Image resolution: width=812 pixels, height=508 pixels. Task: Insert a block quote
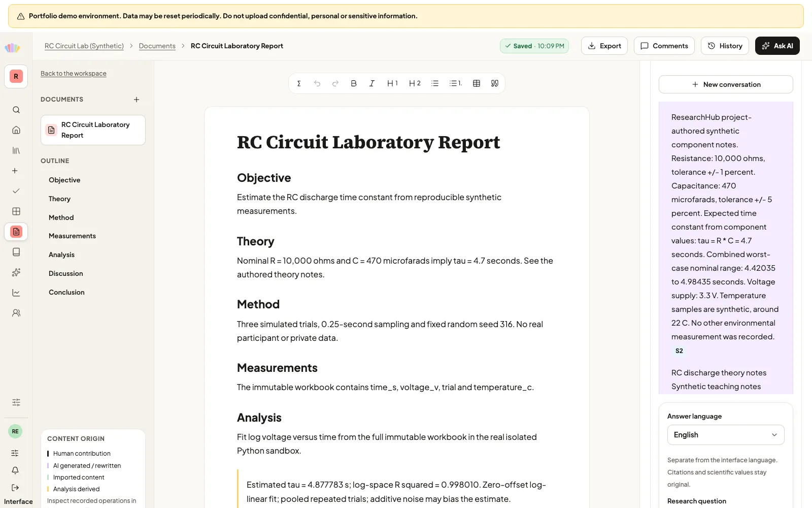pyautogui.click(x=495, y=83)
